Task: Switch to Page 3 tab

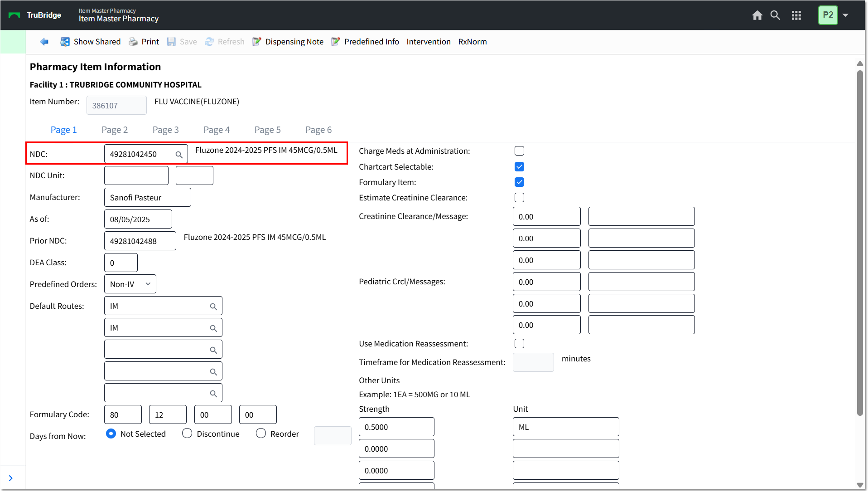Action: (x=166, y=130)
